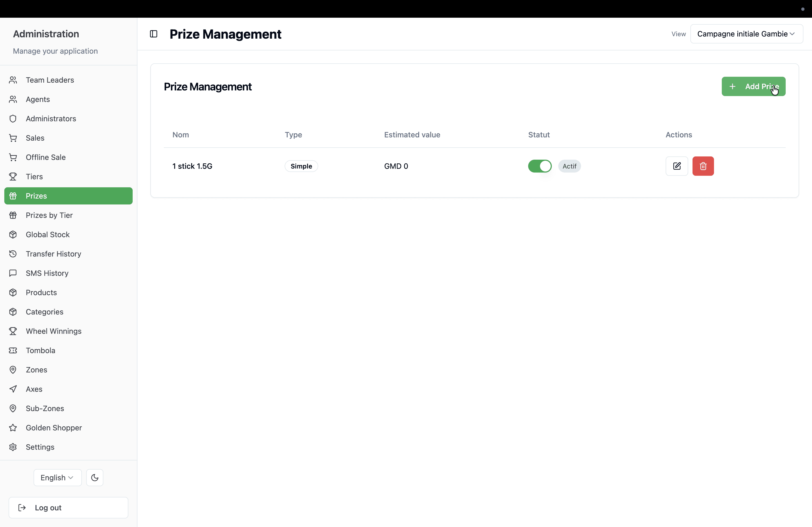Image resolution: width=812 pixels, height=527 pixels.
Task: Click the Zones map pin icon
Action: (x=13, y=369)
